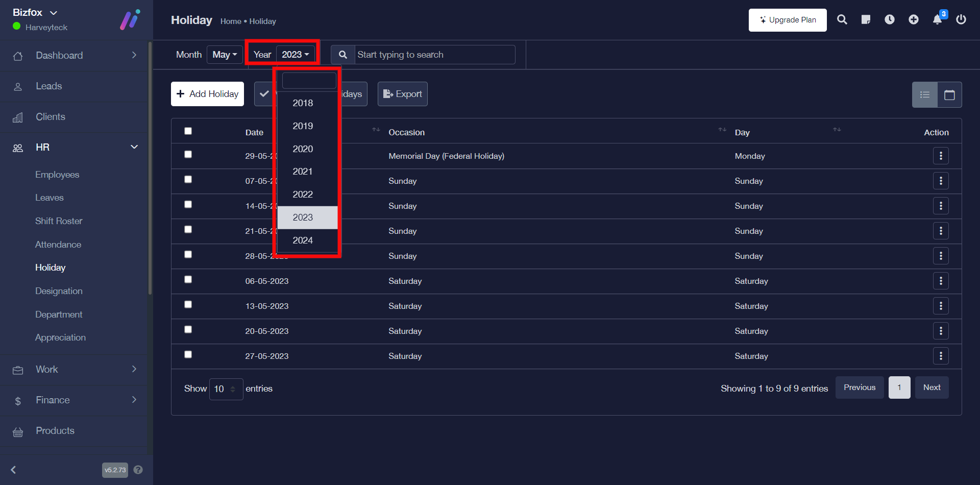
Task: Click the plus circle quick-add icon
Action: (x=914, y=20)
